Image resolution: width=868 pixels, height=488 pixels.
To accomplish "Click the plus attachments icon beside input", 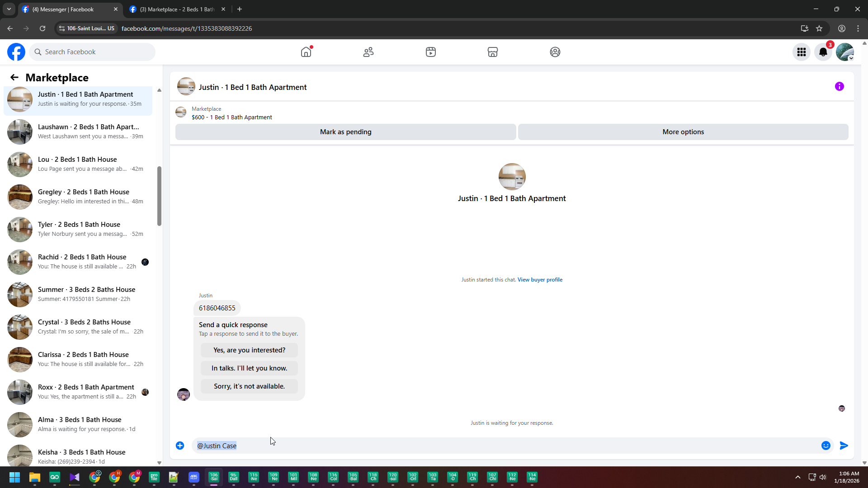I will tap(180, 446).
